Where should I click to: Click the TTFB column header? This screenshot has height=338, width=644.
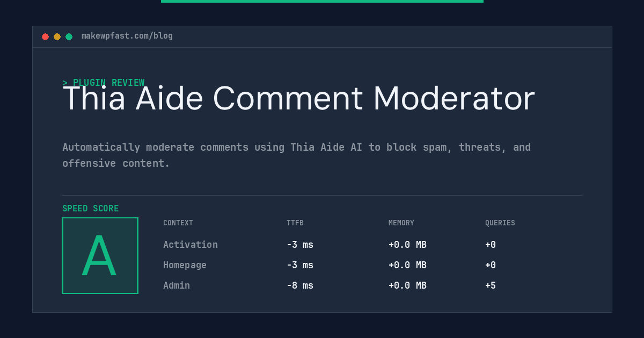point(295,223)
